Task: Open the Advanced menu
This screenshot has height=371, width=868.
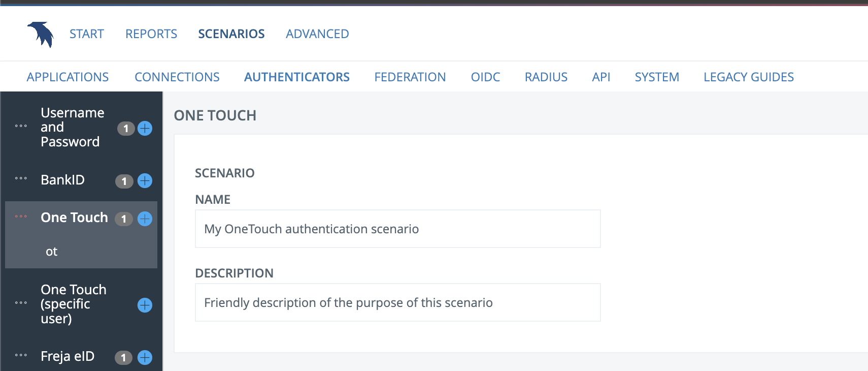Action: tap(317, 34)
